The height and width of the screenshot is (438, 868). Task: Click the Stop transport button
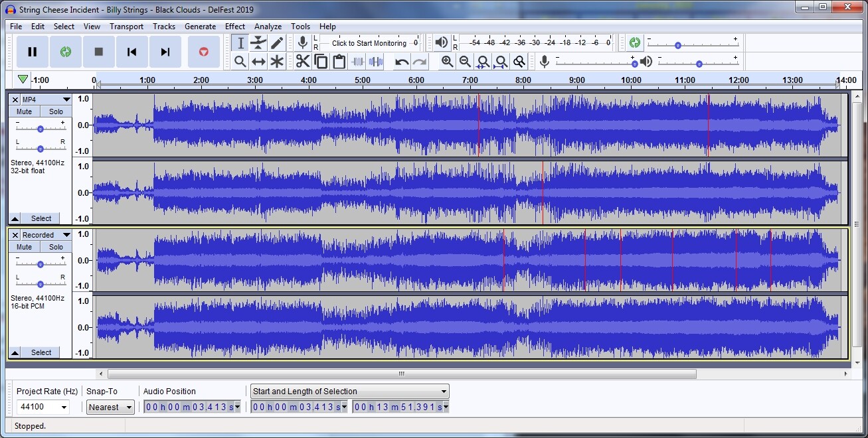click(99, 52)
